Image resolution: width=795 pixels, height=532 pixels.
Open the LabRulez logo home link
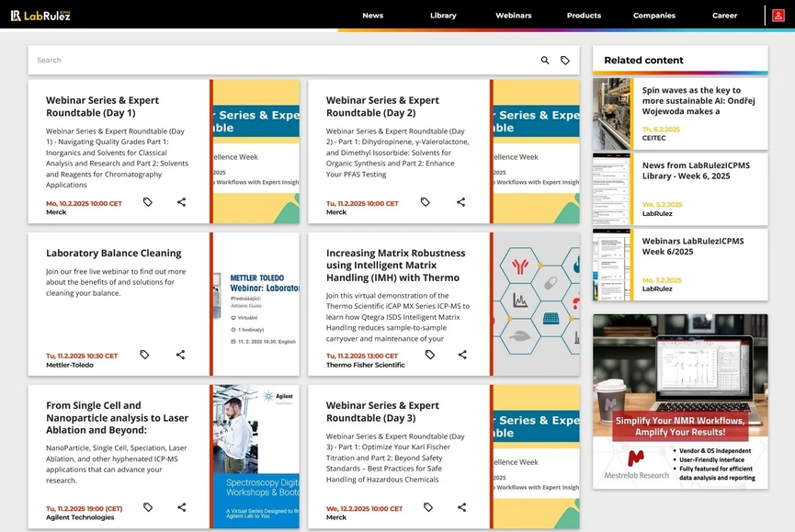(40, 16)
